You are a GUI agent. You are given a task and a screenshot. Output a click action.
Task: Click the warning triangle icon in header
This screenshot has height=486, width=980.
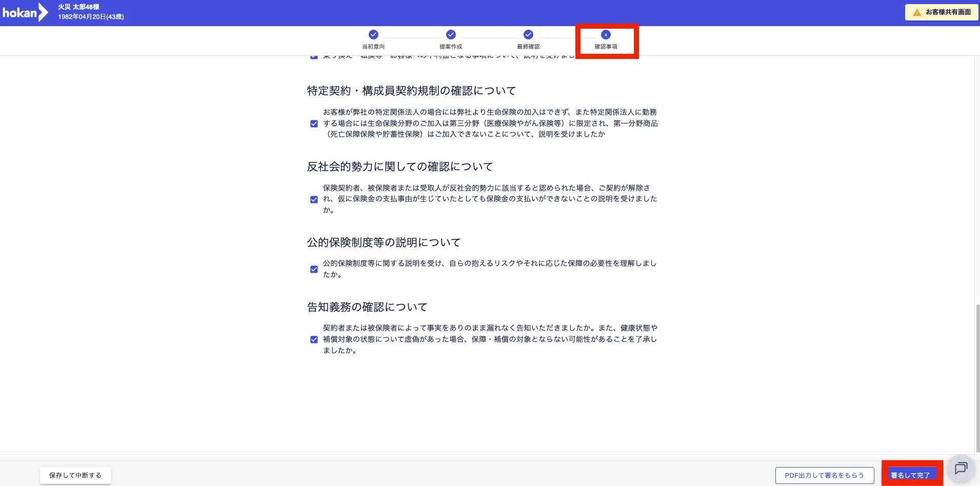[x=917, y=12]
